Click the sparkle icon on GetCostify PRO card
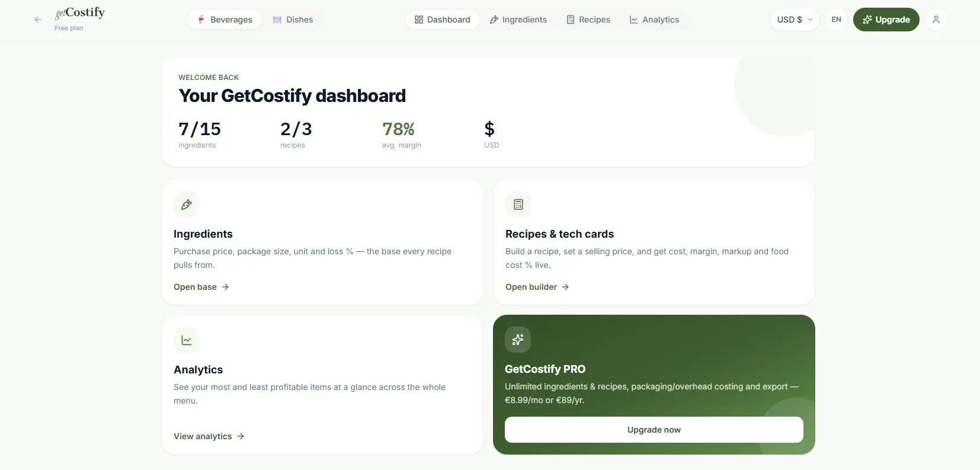Viewport: 980px width, 470px height. click(x=518, y=340)
